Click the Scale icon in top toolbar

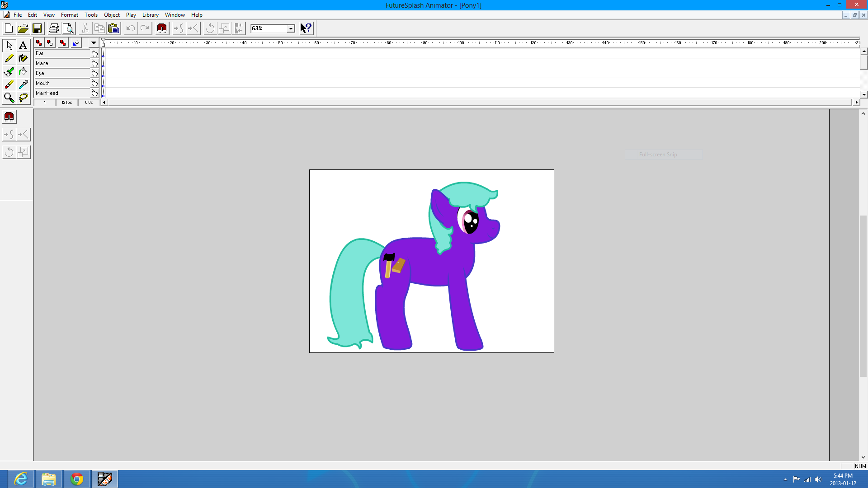(224, 28)
